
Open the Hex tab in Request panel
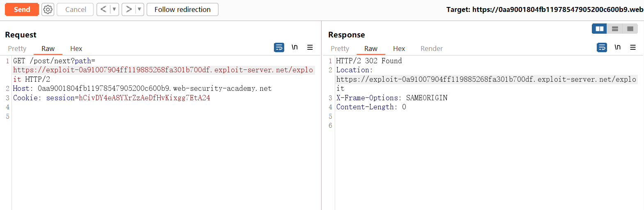pyautogui.click(x=76, y=48)
